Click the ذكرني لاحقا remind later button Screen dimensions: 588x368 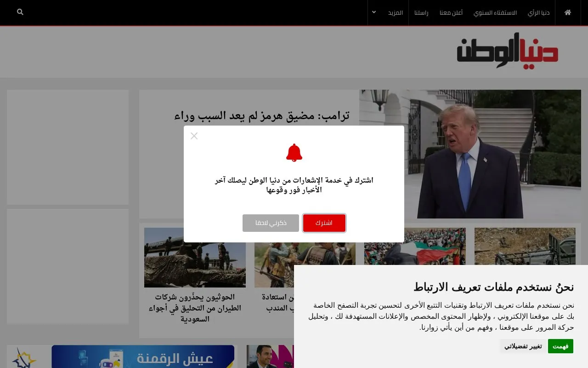pos(271,223)
